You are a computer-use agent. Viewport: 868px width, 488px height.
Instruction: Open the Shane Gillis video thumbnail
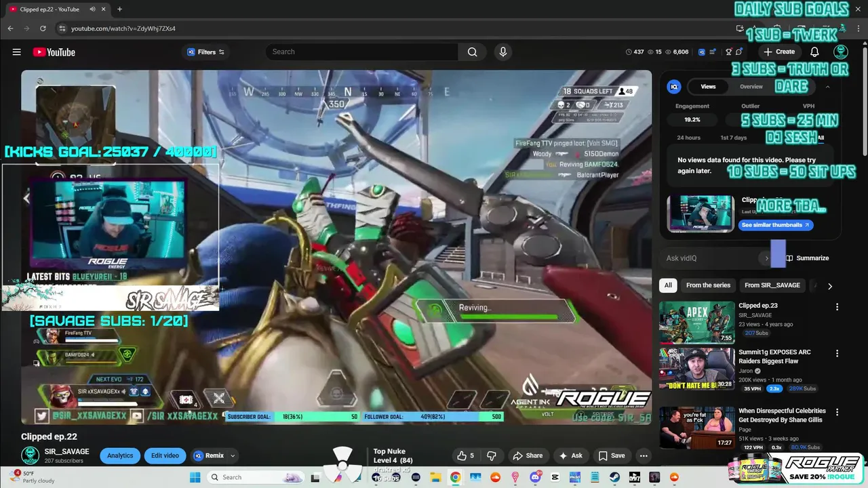point(696,428)
